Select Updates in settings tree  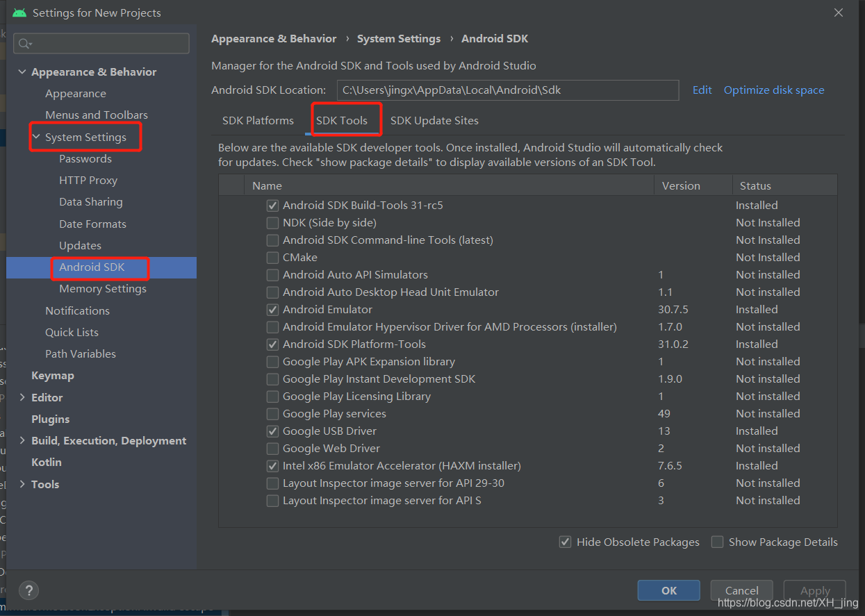[80, 246]
